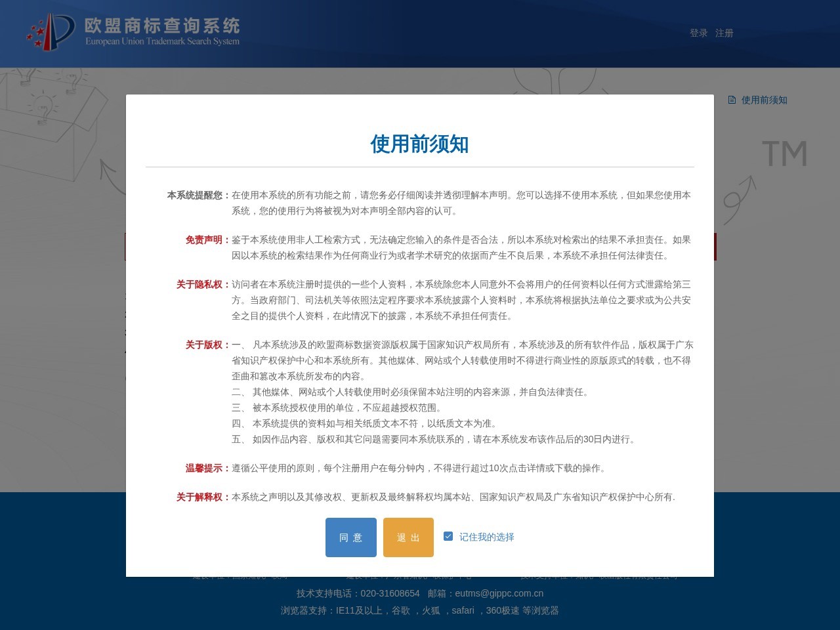Click the 欧盟商标查询系统 logo emblem
The height and width of the screenshot is (630, 840).
51,31
